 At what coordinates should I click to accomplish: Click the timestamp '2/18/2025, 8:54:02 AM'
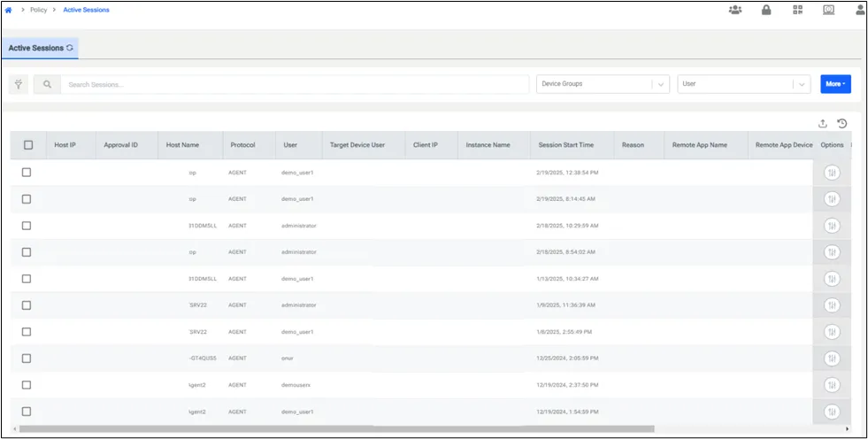pos(567,252)
